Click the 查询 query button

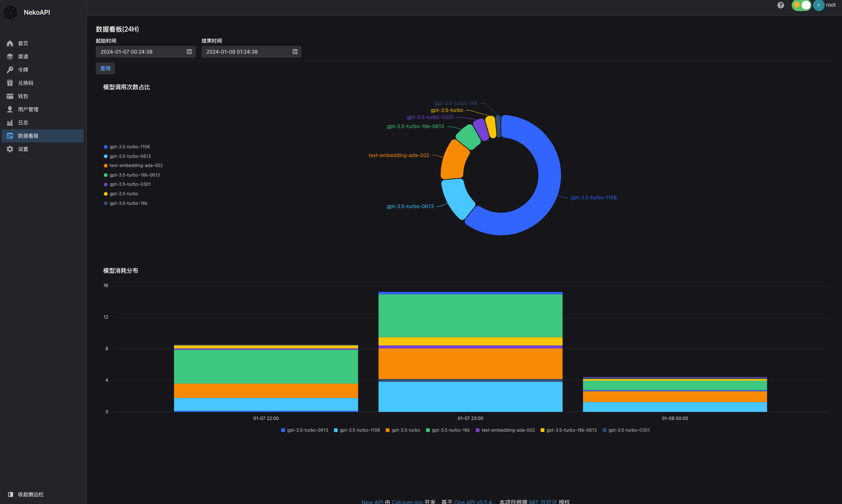click(105, 68)
